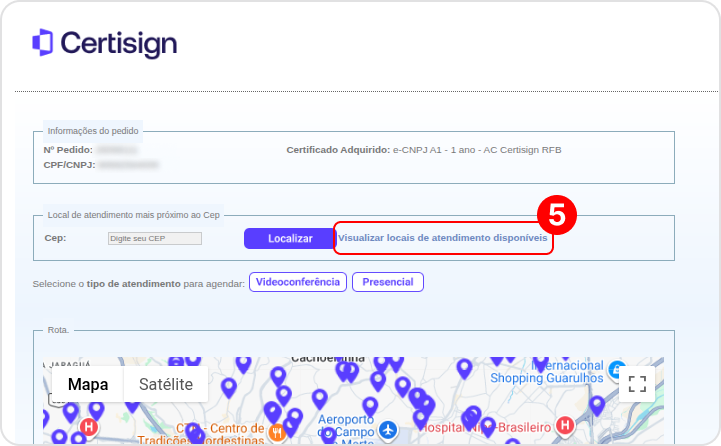The width and height of the screenshot is (721, 446).
Task: Click the Localizar button
Action: [x=290, y=238]
